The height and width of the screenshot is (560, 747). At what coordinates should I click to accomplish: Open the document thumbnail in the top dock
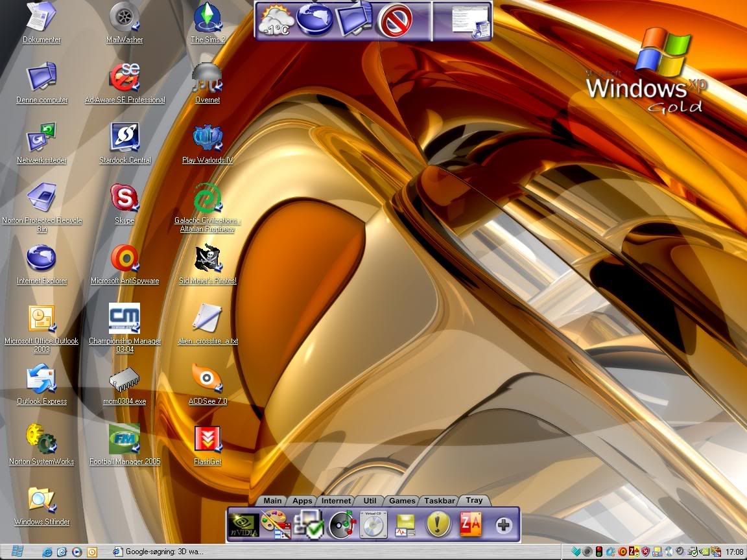pyautogui.click(x=470, y=21)
